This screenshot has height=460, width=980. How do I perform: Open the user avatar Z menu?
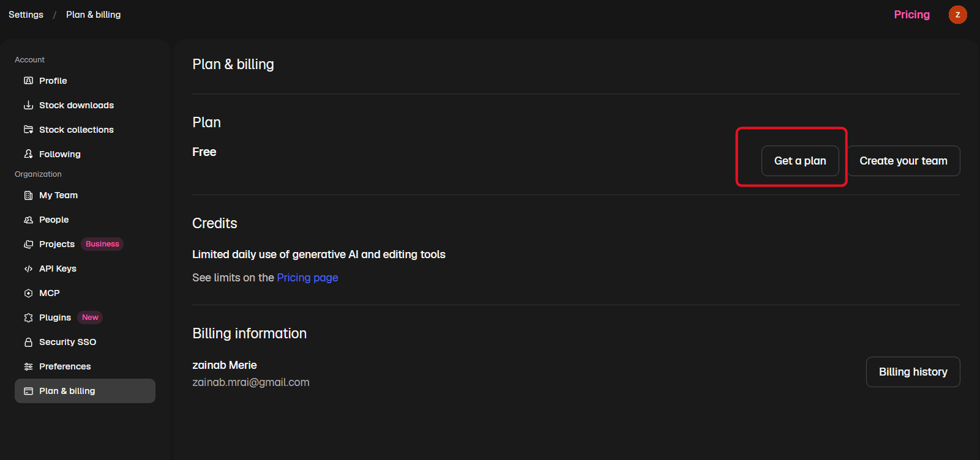957,15
